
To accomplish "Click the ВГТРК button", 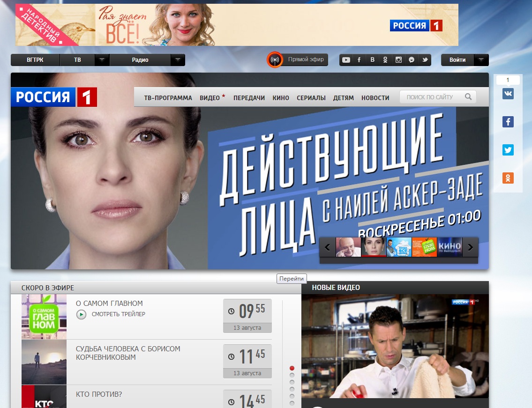I will pos(35,60).
